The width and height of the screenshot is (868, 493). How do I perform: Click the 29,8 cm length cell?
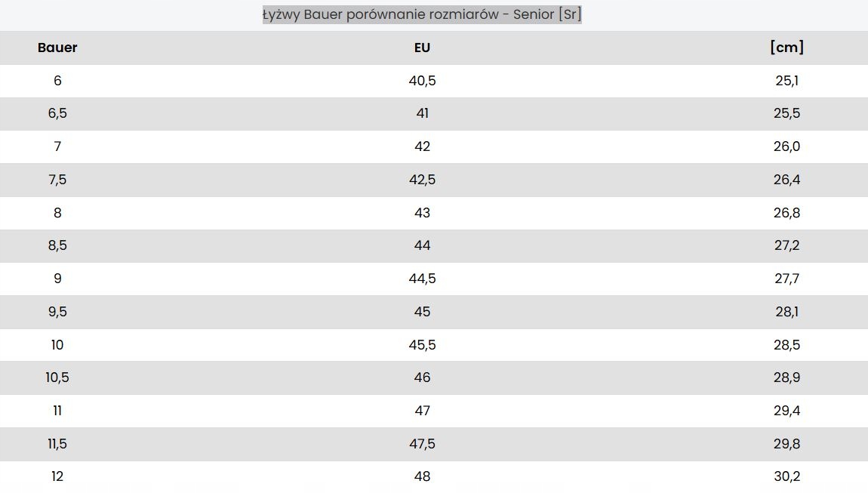(786, 444)
